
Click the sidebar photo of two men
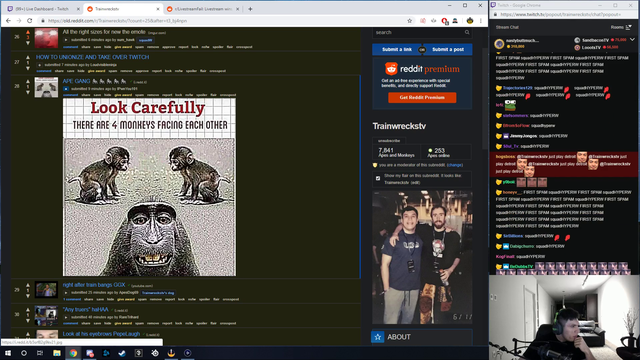coord(422,257)
